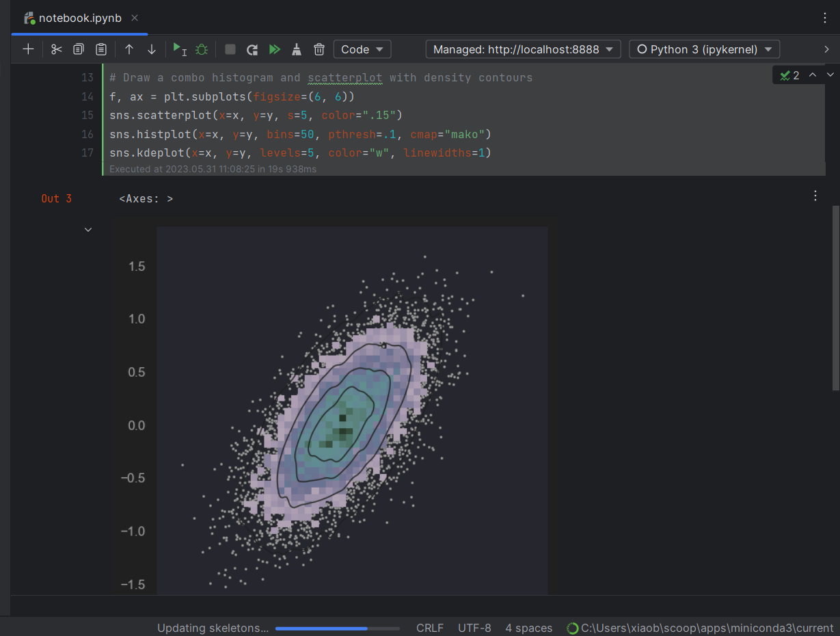Click the Executed at timestamp text
840x636 pixels.
point(213,169)
